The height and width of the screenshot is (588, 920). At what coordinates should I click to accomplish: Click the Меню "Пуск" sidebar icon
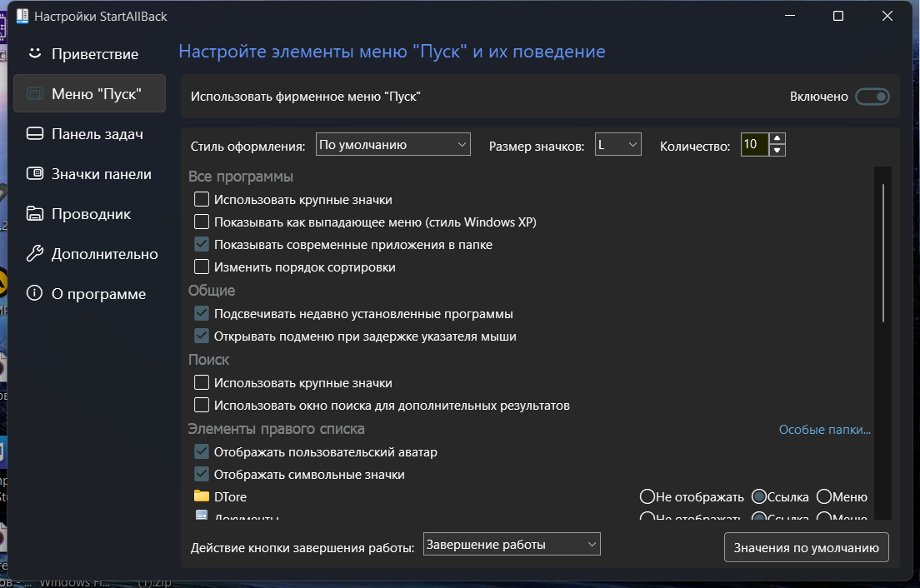tap(34, 94)
